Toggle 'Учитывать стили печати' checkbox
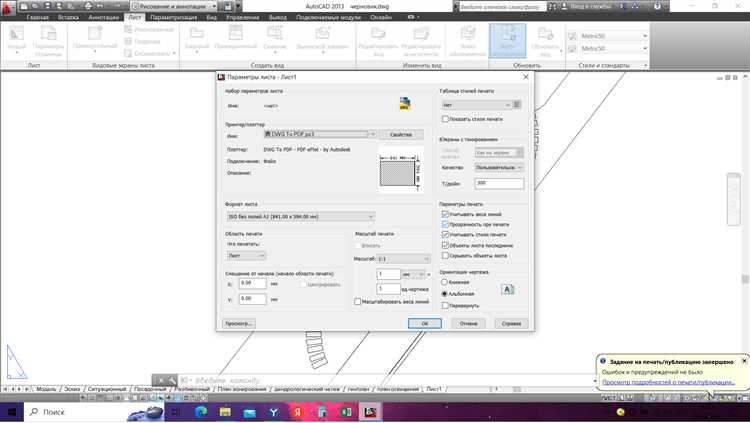This screenshot has width=750, height=423. (445, 234)
